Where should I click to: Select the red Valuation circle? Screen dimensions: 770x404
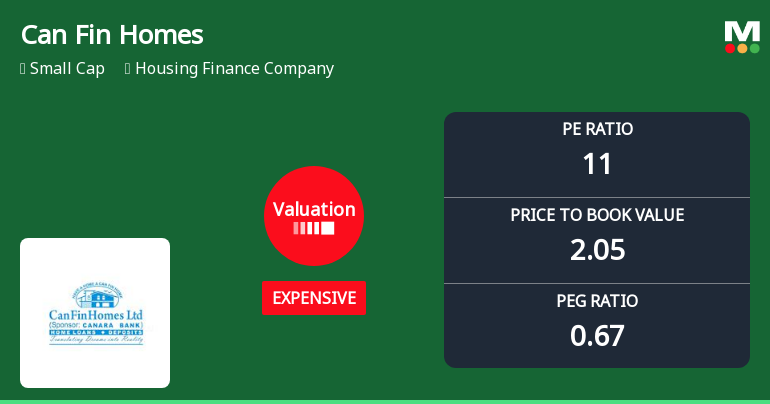(314, 215)
